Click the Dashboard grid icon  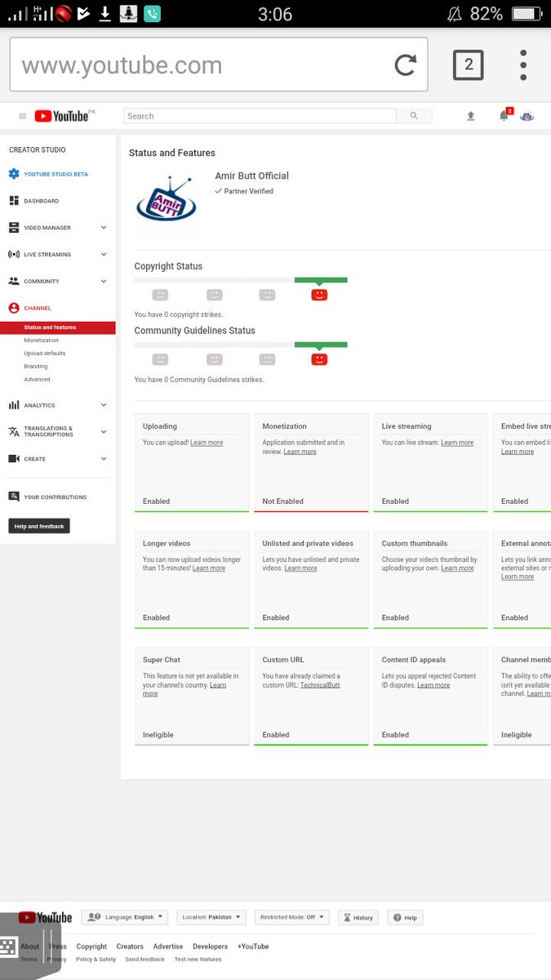point(14,201)
